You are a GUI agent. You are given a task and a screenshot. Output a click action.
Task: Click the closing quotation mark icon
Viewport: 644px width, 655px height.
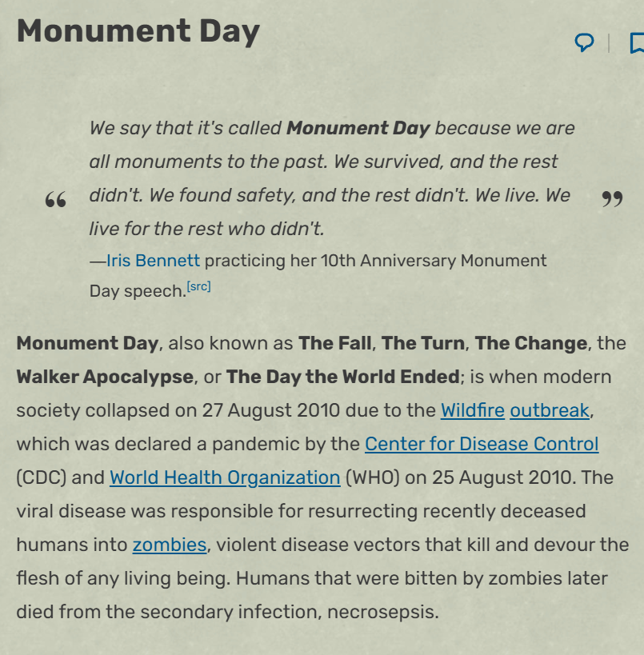pos(612,199)
